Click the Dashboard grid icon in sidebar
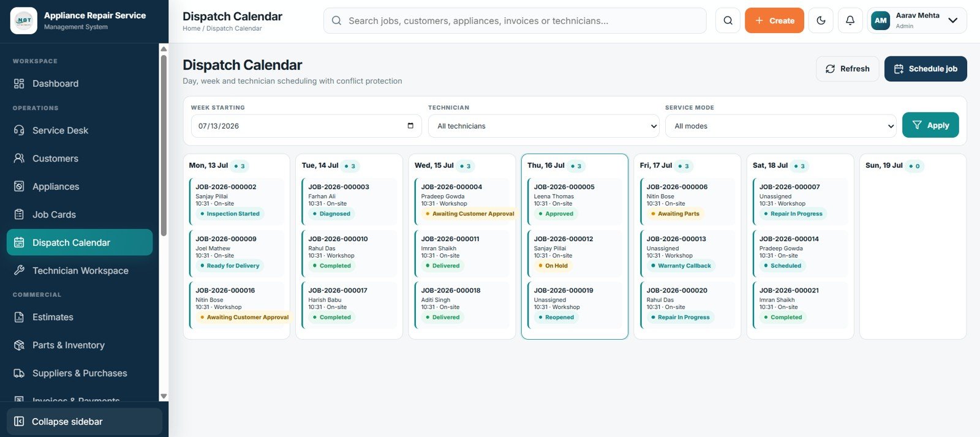This screenshot has height=437, width=980. point(19,84)
